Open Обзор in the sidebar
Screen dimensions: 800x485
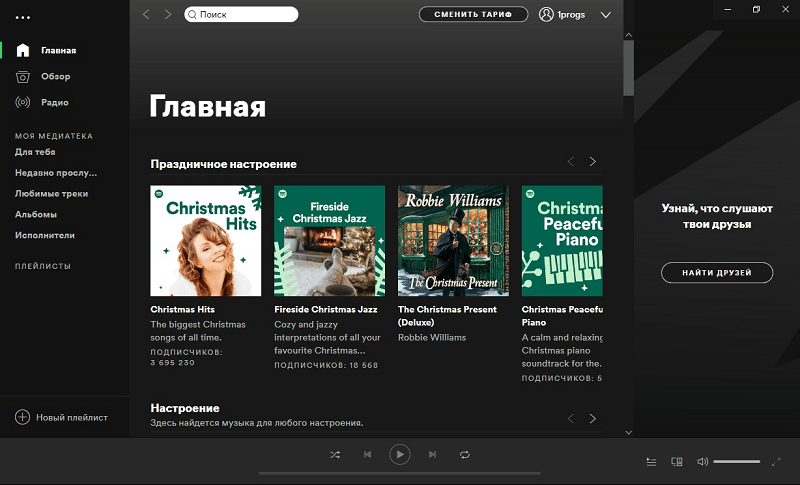56,76
